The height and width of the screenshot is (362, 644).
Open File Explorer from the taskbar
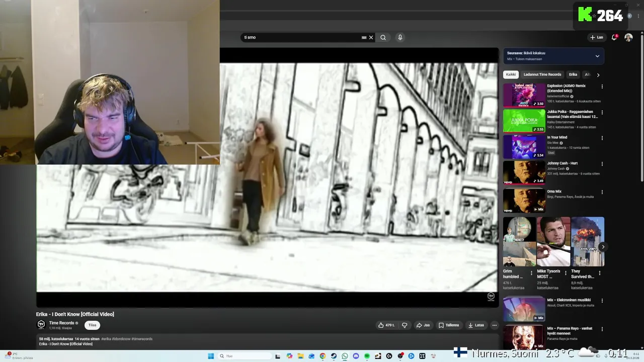[300, 356]
